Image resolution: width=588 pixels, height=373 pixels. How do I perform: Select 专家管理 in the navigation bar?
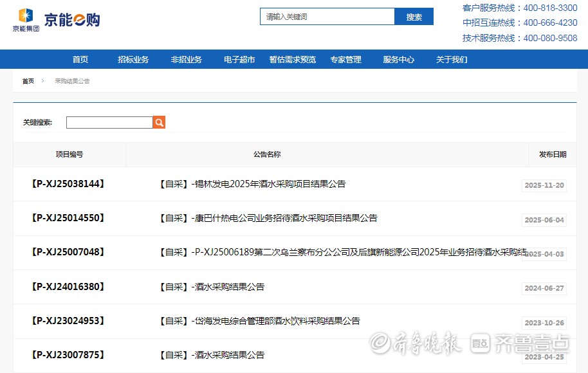coord(345,60)
